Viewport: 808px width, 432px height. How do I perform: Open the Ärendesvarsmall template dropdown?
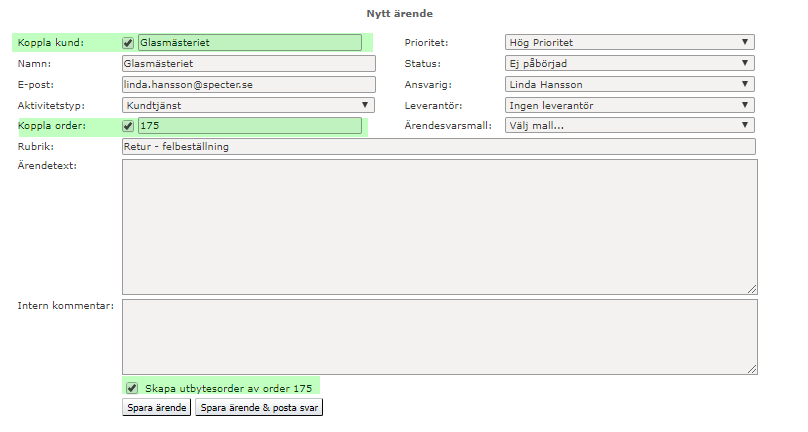pyautogui.click(x=629, y=126)
